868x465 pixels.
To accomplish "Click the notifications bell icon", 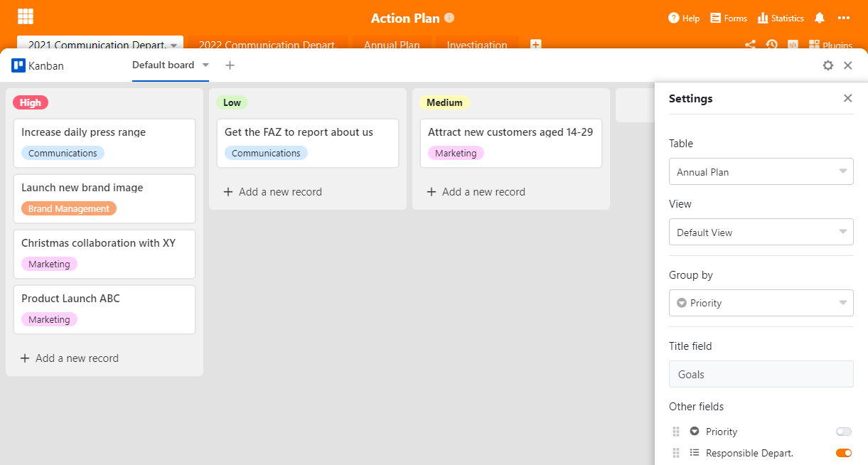I will (820, 18).
